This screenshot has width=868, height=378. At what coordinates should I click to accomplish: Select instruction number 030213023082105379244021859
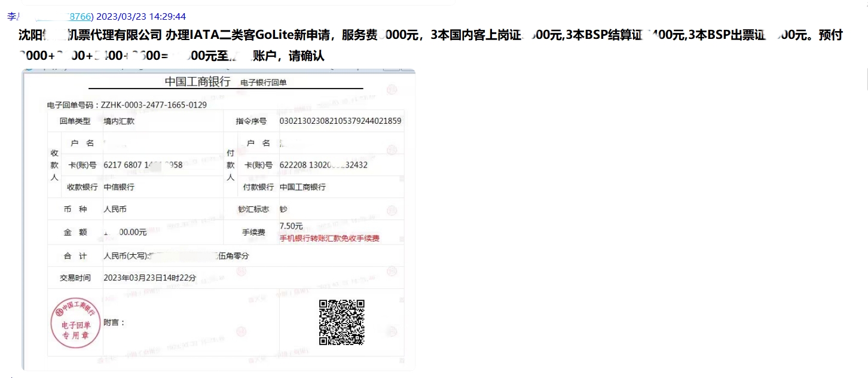[x=340, y=121]
